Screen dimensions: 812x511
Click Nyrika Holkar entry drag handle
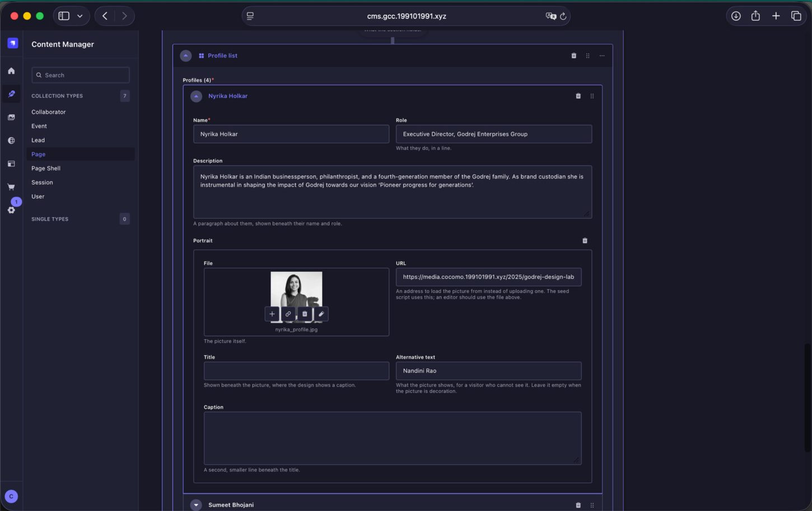592,96
